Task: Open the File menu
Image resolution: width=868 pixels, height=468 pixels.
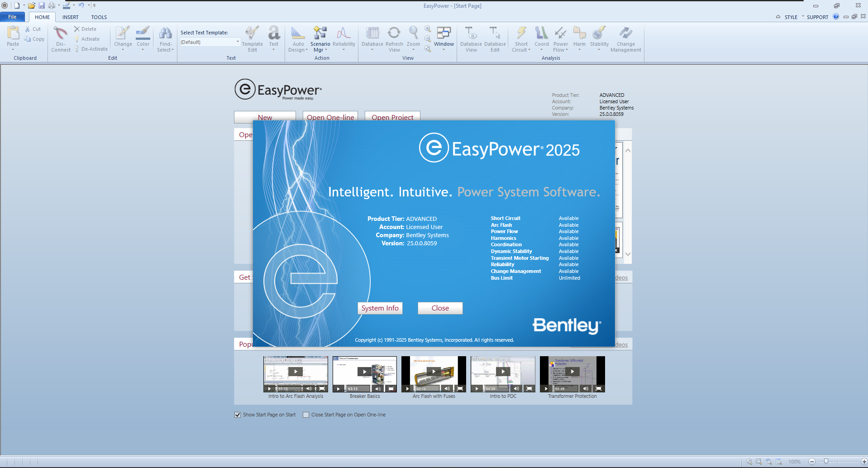Action: click(13, 17)
